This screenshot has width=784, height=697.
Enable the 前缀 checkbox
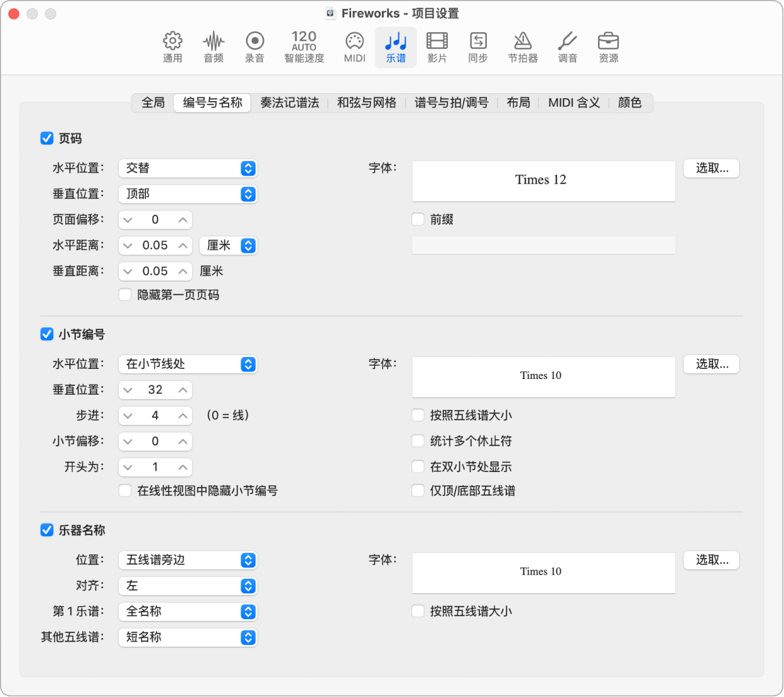pos(418,219)
